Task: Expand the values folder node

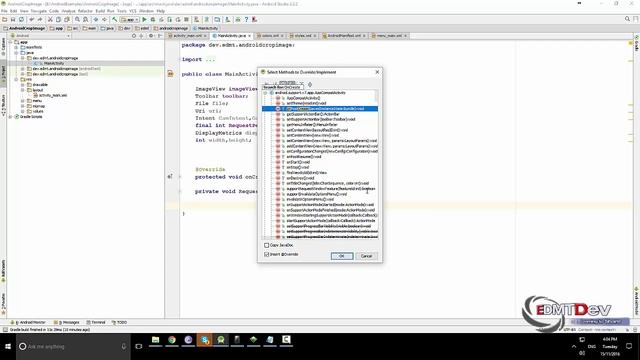Action: [x=23, y=111]
